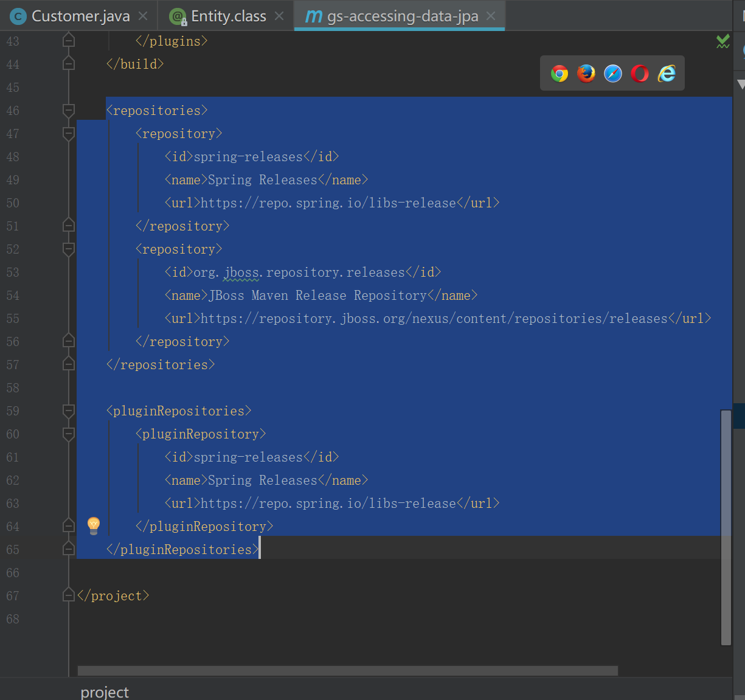Collapse the pluginRepositories fold arrow
Viewport: 745px width, 700px height.
coord(68,411)
